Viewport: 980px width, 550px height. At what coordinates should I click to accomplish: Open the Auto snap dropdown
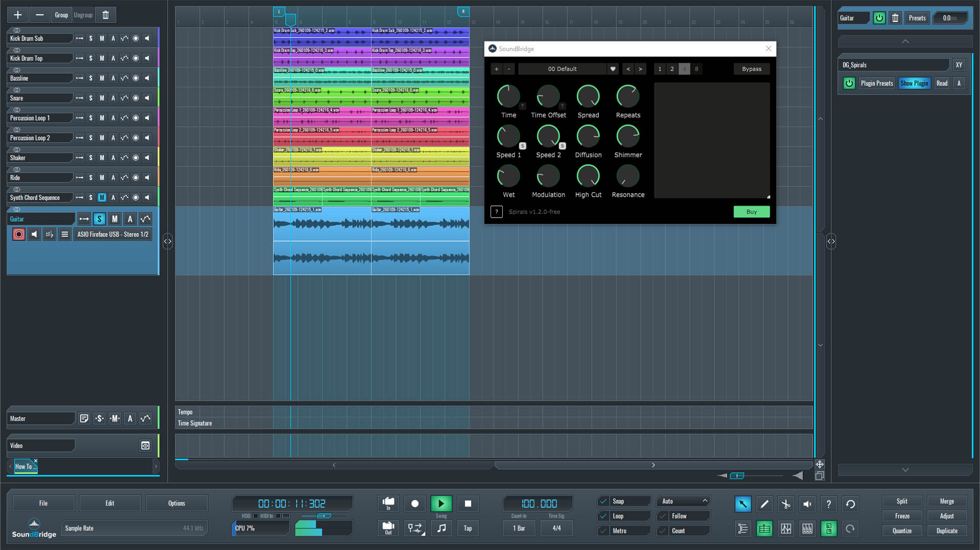tap(684, 501)
